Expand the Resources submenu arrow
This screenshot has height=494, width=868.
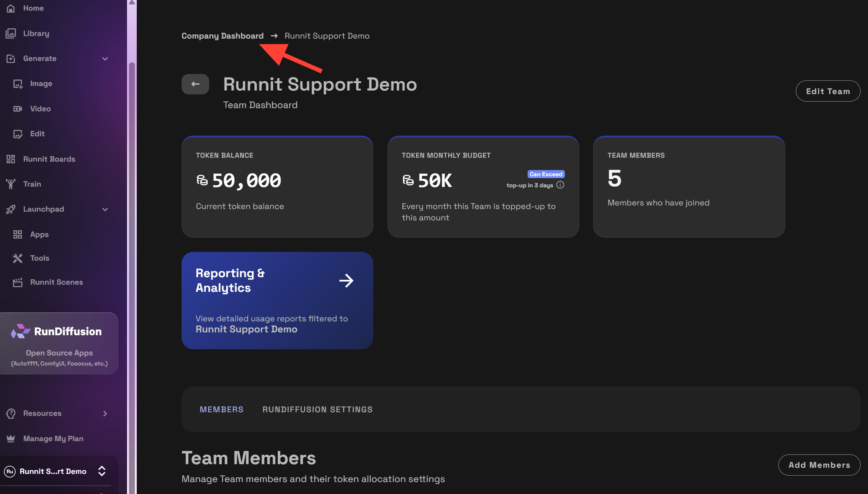(x=105, y=413)
